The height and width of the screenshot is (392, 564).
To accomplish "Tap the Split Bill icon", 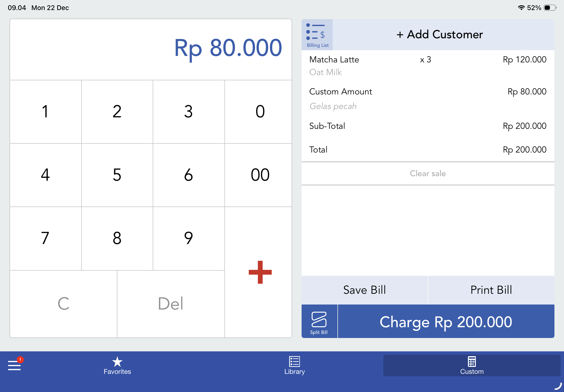I will point(319,321).
